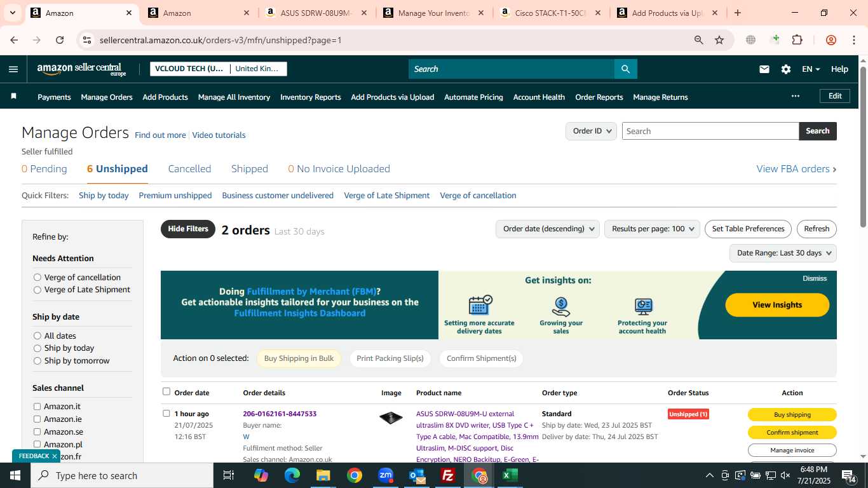Click the Buy shipping button for the order
Image resolution: width=868 pixels, height=488 pixels.
792,415
